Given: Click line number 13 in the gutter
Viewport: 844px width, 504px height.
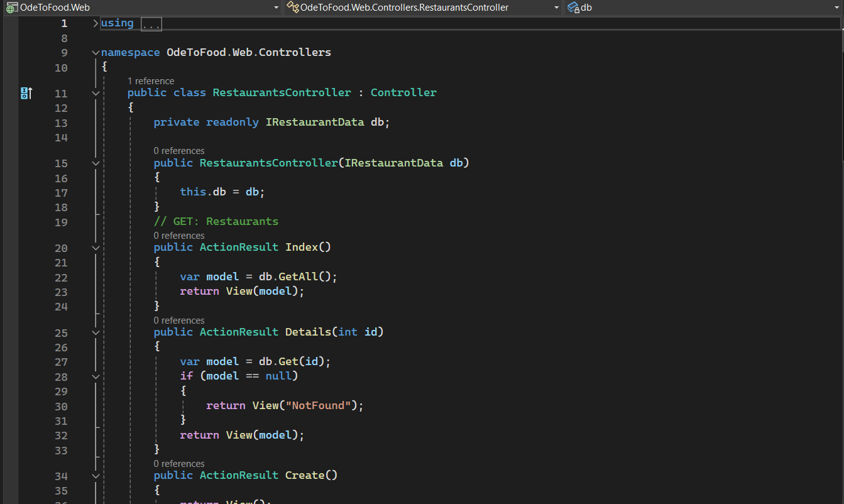Looking at the screenshot, I should (61, 123).
